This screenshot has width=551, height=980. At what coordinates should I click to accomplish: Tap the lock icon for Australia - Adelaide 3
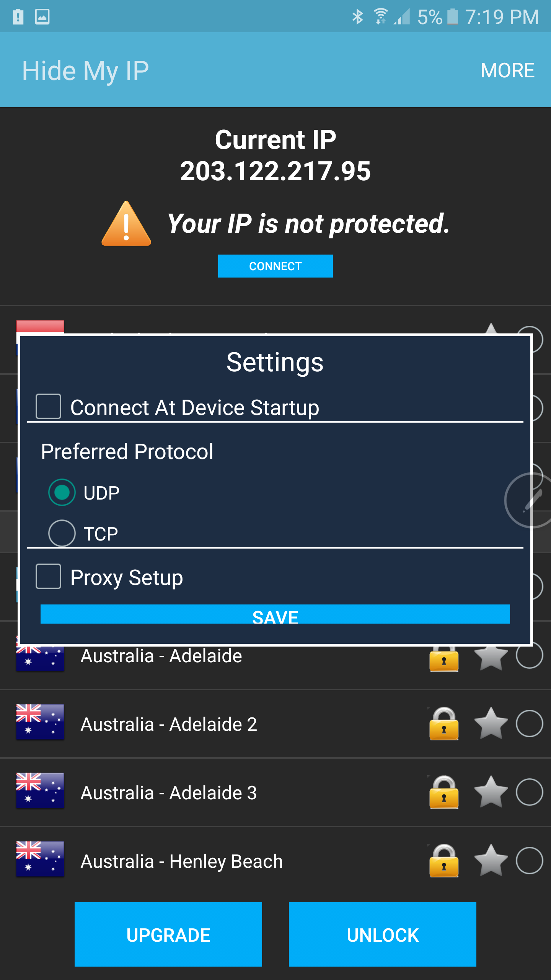[x=444, y=792]
